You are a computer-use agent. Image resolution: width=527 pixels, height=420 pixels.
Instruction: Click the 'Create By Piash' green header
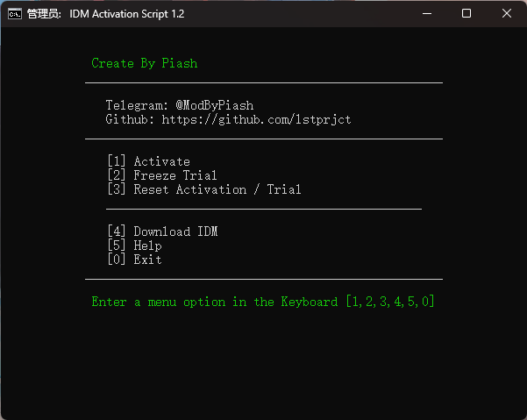[x=145, y=63]
